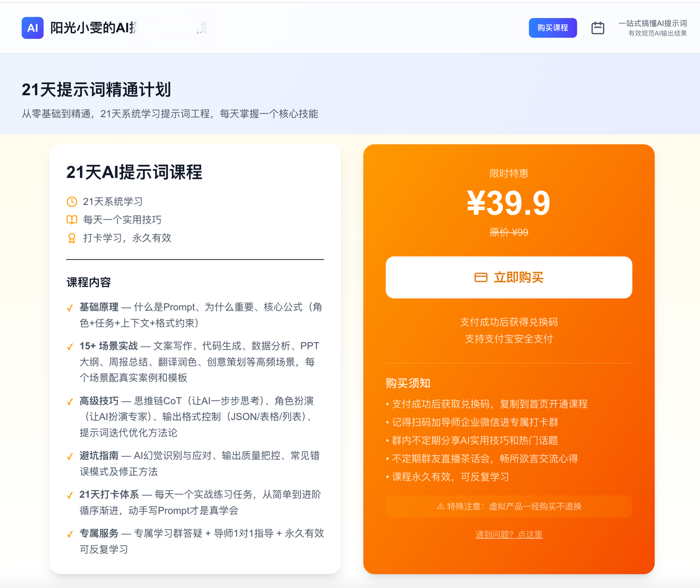The image size is (700, 588).
Task: Click the 有效规范AI输出结果 subtitle
Action: [657, 34]
